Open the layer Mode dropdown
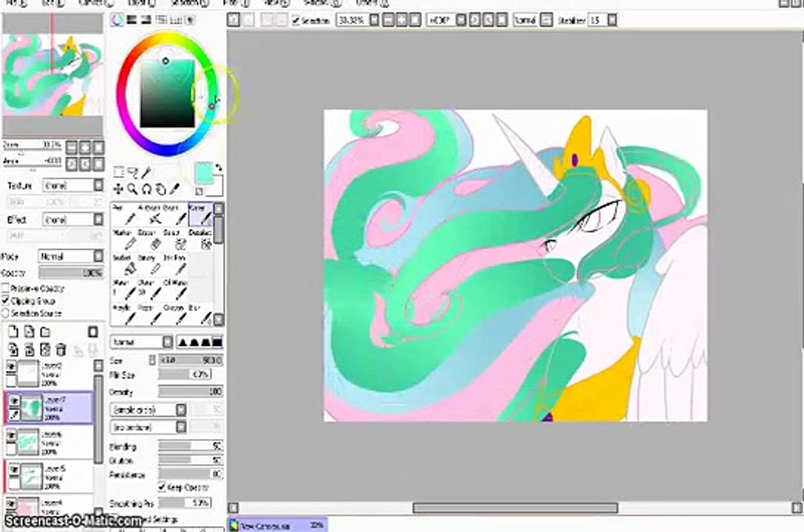This screenshot has height=532, width=804. click(x=71, y=256)
